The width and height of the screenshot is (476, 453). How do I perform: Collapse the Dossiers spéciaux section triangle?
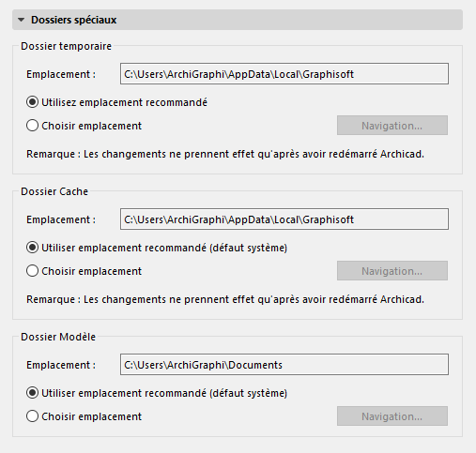[22, 20]
